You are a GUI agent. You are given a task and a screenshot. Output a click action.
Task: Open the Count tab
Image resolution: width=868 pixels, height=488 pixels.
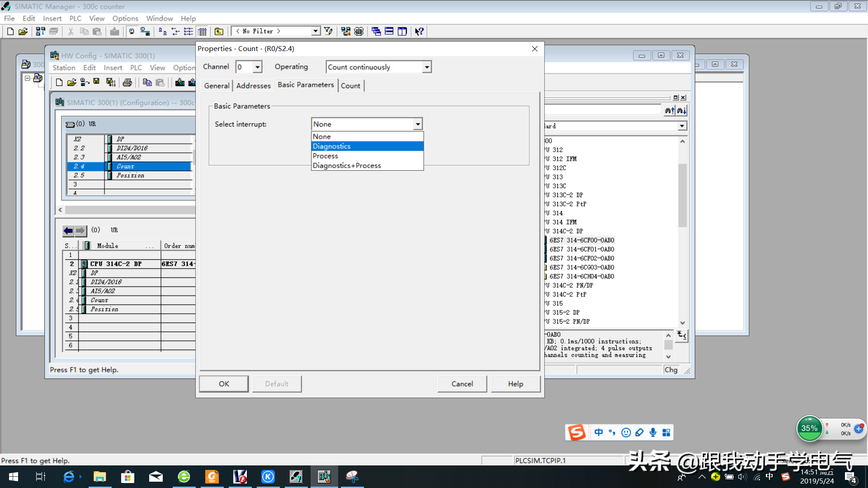(350, 85)
